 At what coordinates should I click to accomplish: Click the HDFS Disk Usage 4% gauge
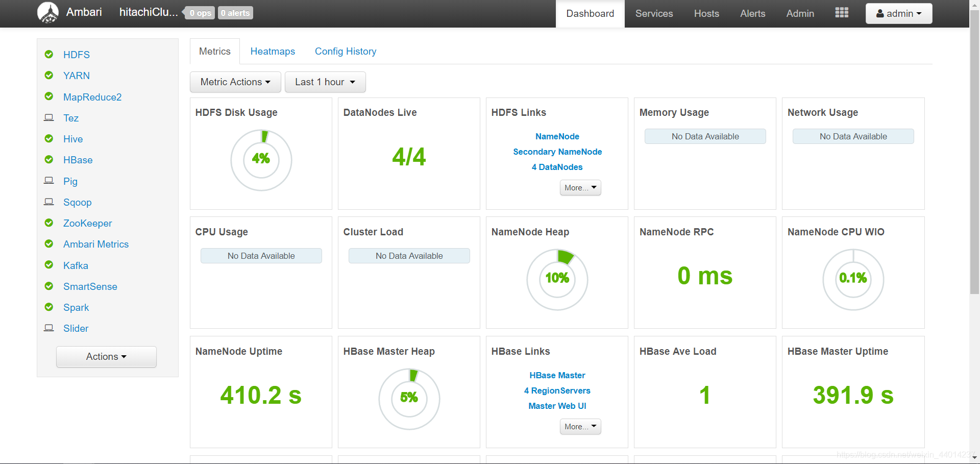pos(261,160)
